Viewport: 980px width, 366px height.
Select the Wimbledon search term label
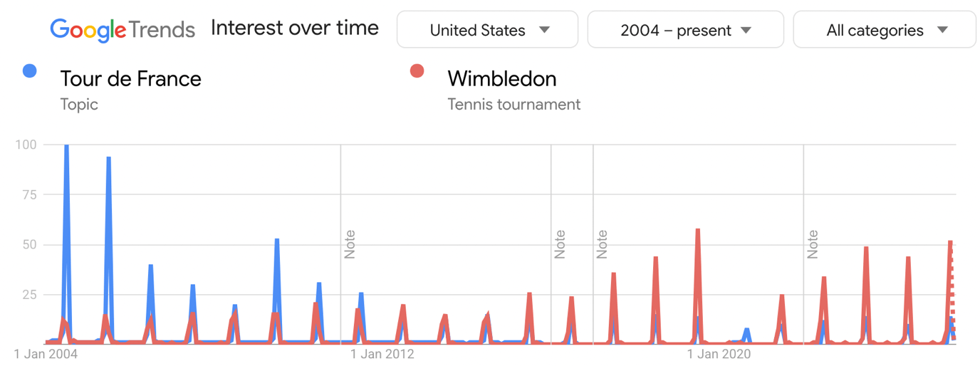pyautogui.click(x=501, y=78)
